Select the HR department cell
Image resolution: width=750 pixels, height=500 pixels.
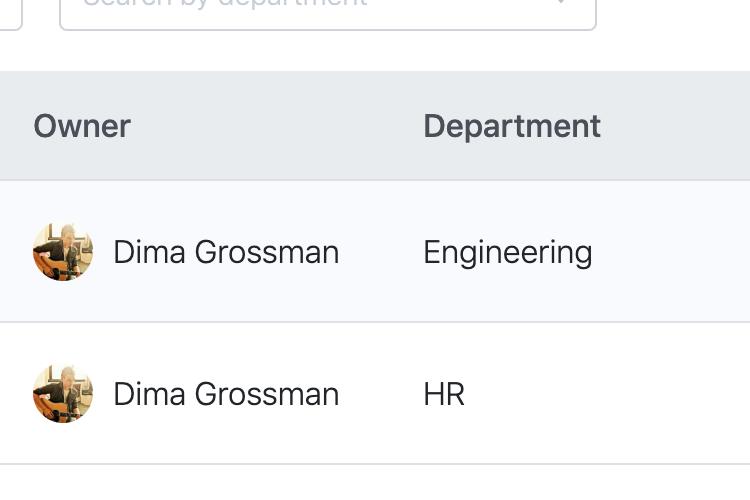[x=444, y=394]
